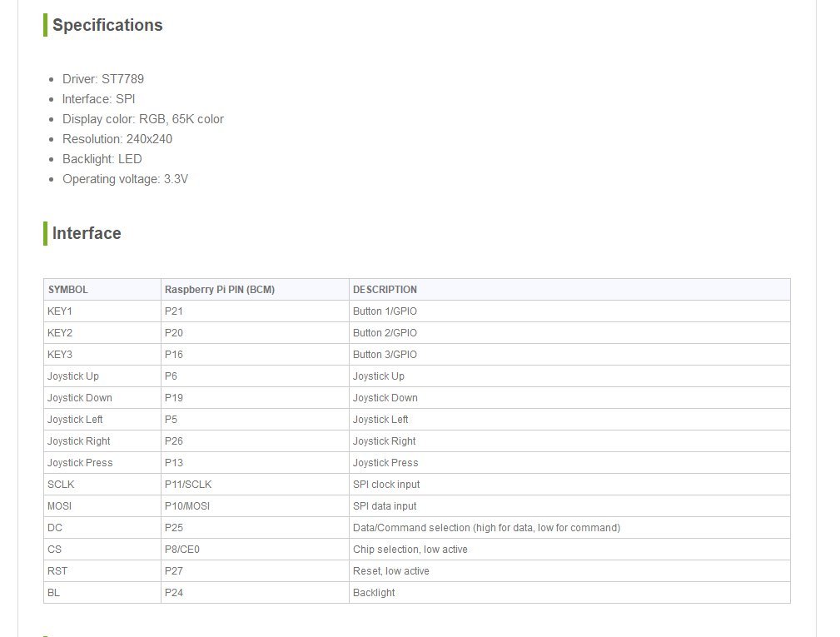Screen dimensions: 840x637
Task: Click the Specifications section heading
Action: coord(107,25)
